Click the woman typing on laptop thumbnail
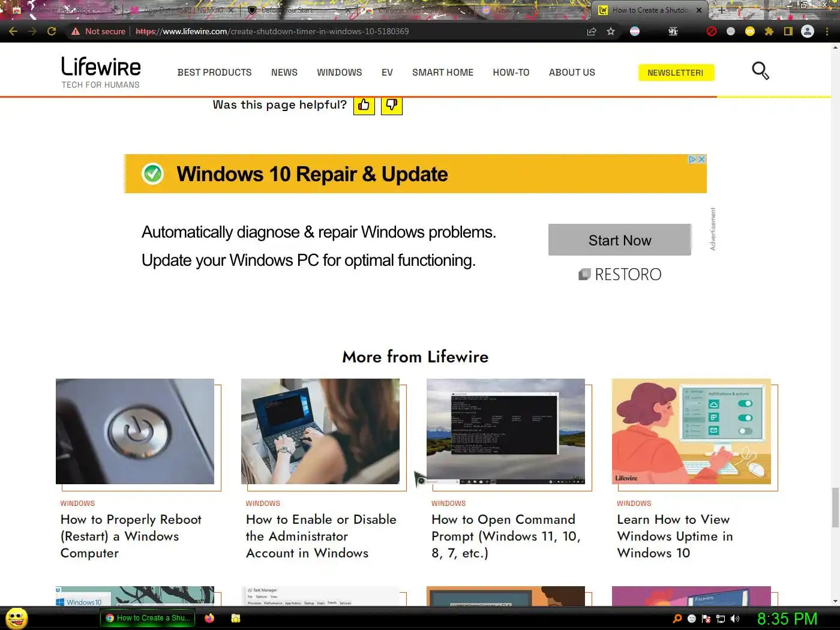 pyautogui.click(x=320, y=431)
